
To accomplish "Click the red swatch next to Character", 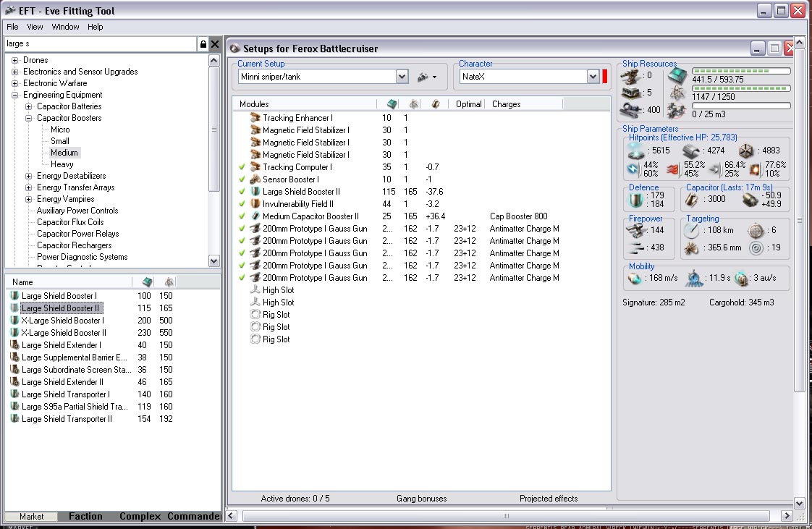I will (x=605, y=77).
